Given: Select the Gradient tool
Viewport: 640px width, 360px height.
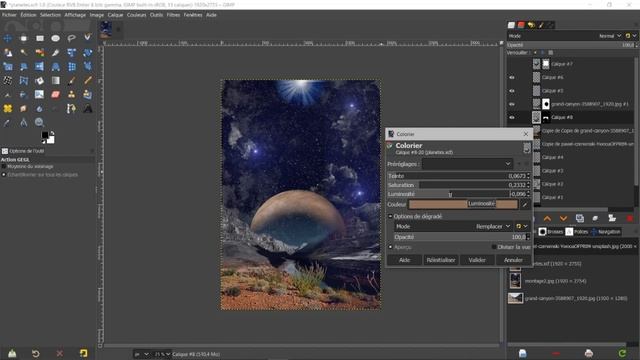Looking at the screenshot, I should tap(56, 80).
